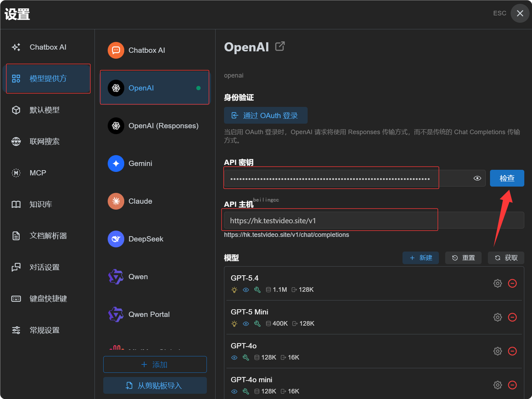The image size is (532, 399).
Task: Click the GPT-5.4 reasoning bulb icon
Action: (x=234, y=290)
